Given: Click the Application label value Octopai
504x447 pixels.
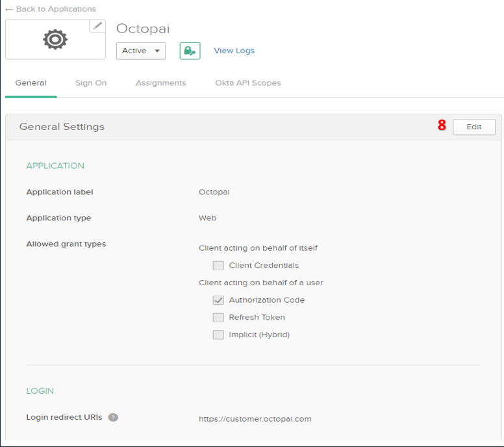Looking at the screenshot, I should click(x=214, y=192).
